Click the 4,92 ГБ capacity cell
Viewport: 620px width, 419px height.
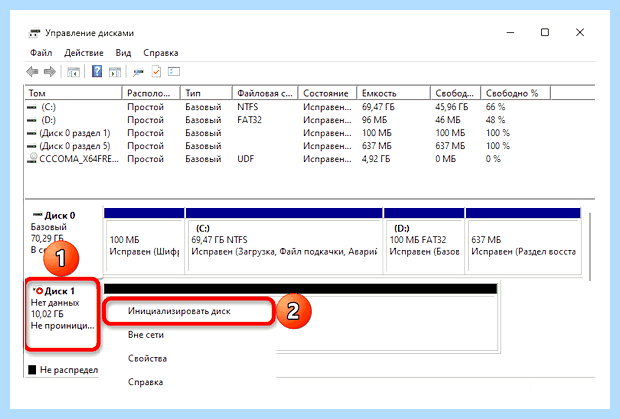point(376,159)
